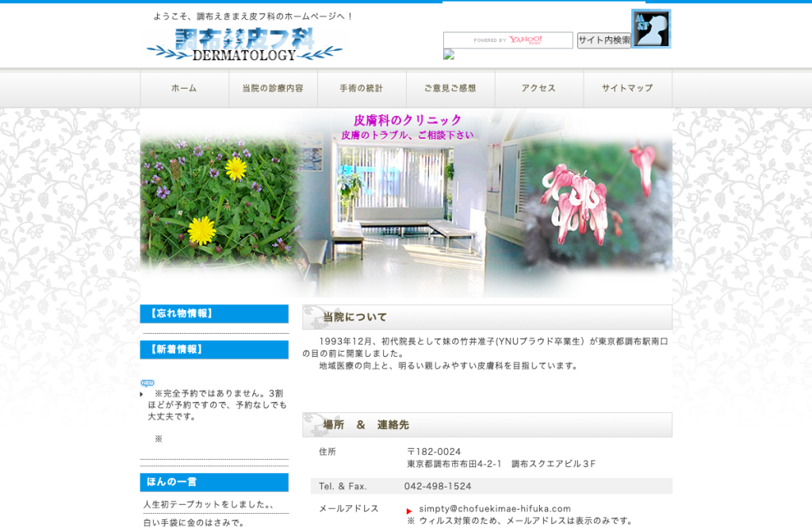Click the 住所 label
Image resolution: width=812 pixels, height=528 pixels.
(327, 452)
